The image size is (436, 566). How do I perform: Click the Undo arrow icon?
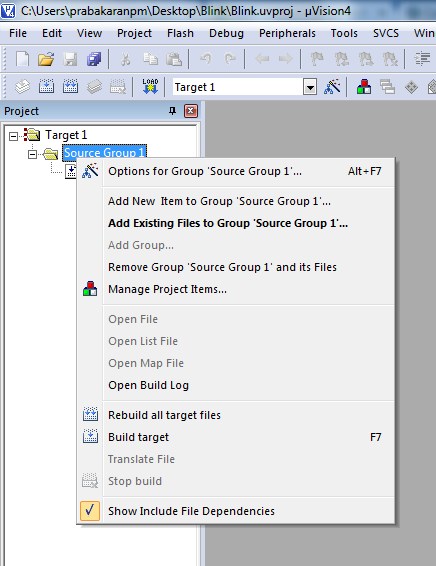(x=206, y=58)
